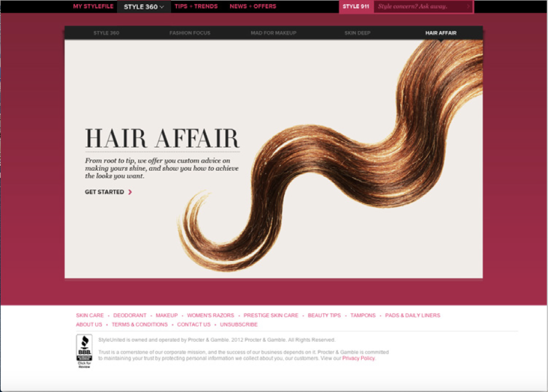Screen dimensions: 548x392
Task: Open the Makeup footer link
Action: [x=167, y=315]
